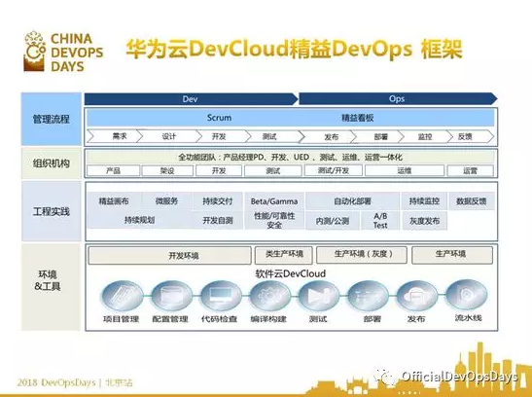Click the Dev arrow header

191,99
